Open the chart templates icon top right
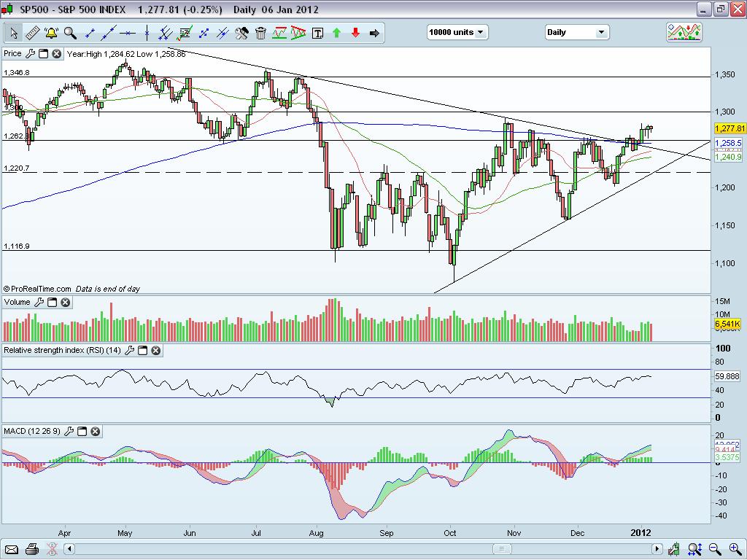The height and width of the screenshot is (560, 747). point(684,32)
